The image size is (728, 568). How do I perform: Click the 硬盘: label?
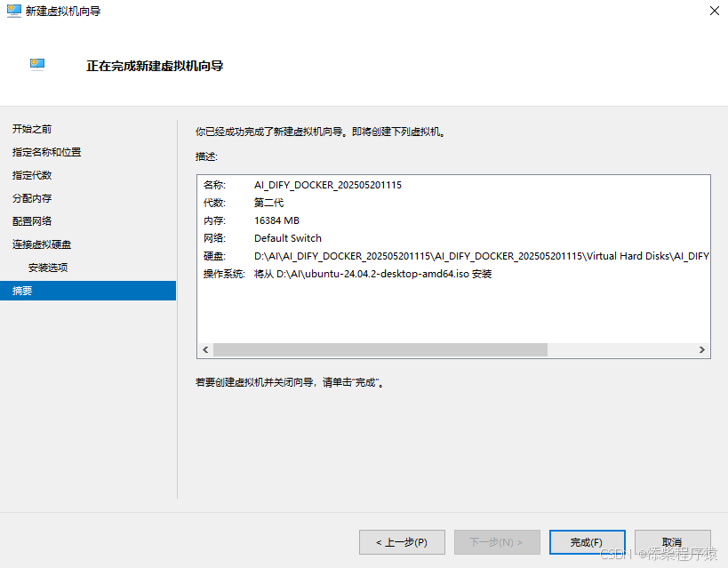tap(214, 256)
